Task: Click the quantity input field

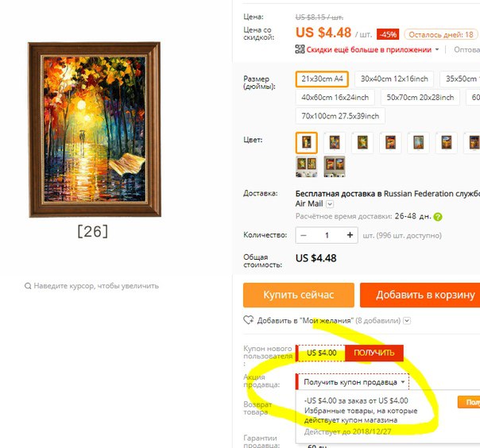Action: tap(327, 235)
